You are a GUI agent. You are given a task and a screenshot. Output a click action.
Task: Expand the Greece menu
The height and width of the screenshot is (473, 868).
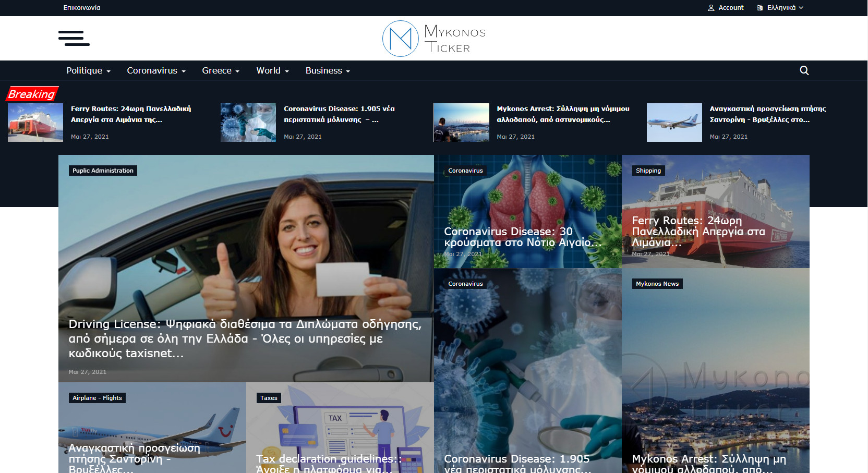tap(221, 70)
